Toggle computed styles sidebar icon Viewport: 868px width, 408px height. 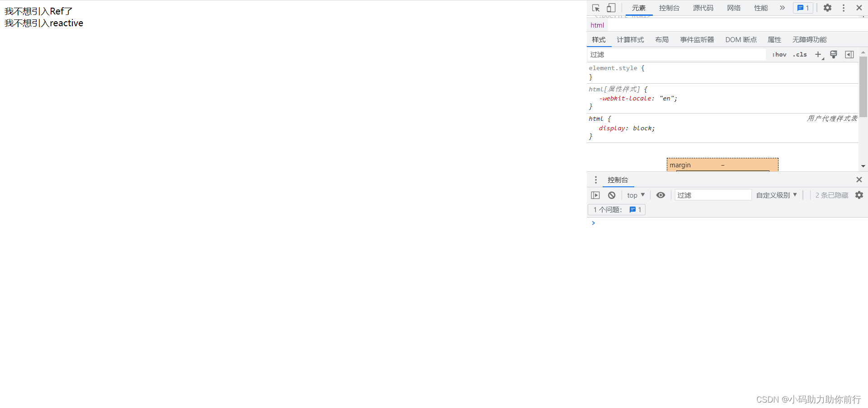tap(849, 55)
